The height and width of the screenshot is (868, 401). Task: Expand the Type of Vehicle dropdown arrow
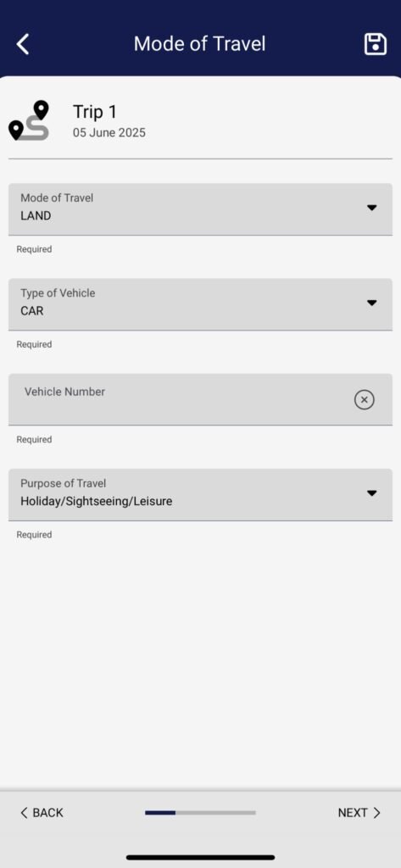pyautogui.click(x=371, y=303)
